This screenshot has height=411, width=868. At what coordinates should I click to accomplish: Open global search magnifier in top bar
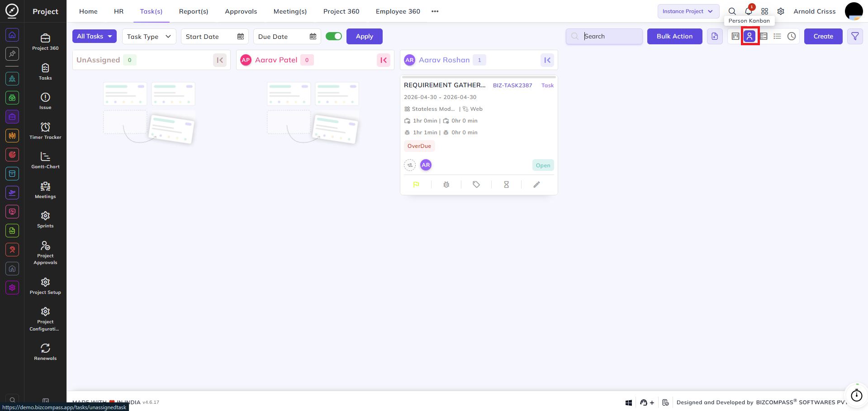(732, 11)
